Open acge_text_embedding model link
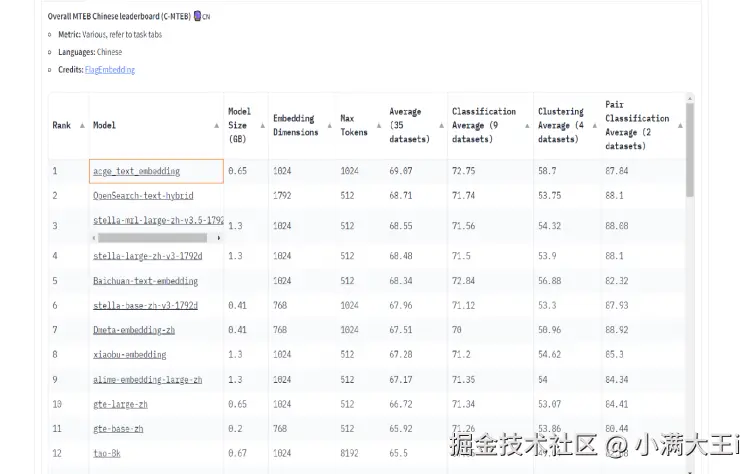 [x=136, y=171]
